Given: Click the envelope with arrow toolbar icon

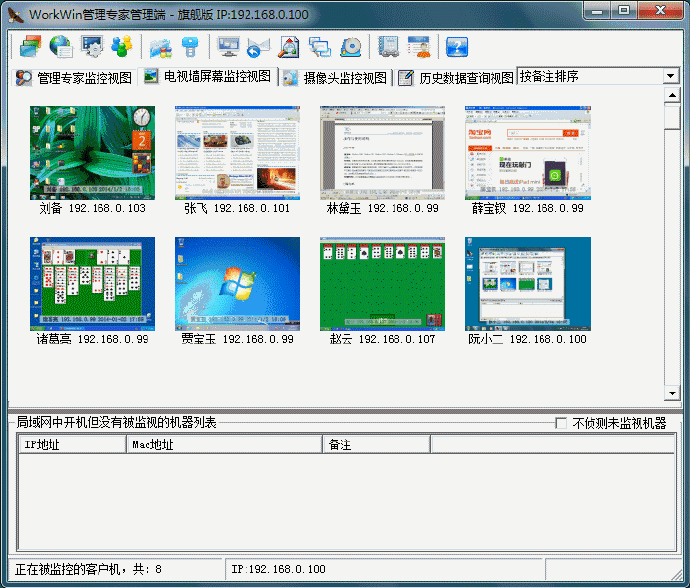Looking at the screenshot, I should click(x=258, y=46).
